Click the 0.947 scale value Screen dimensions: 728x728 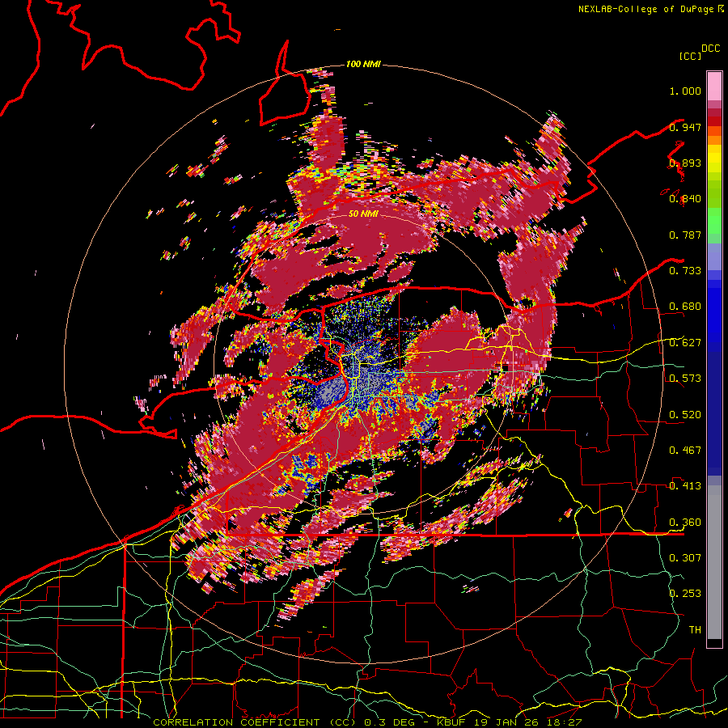point(685,127)
